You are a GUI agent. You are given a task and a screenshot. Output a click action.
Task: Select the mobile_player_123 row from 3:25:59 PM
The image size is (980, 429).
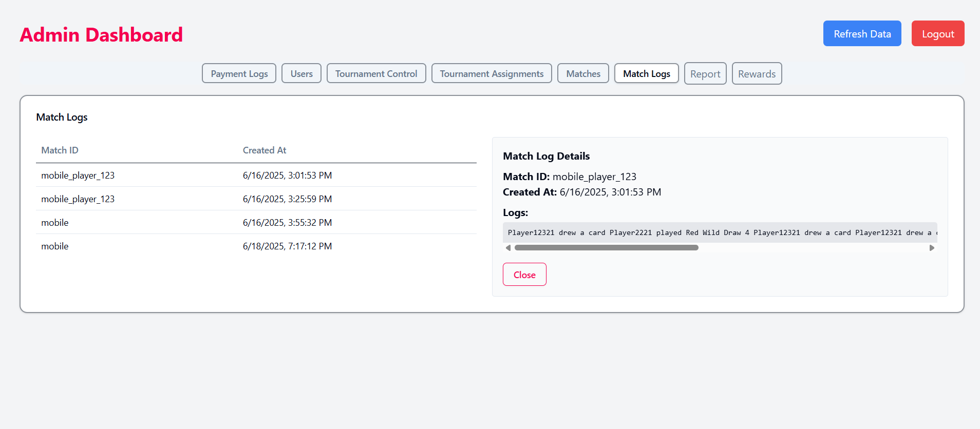pos(256,199)
